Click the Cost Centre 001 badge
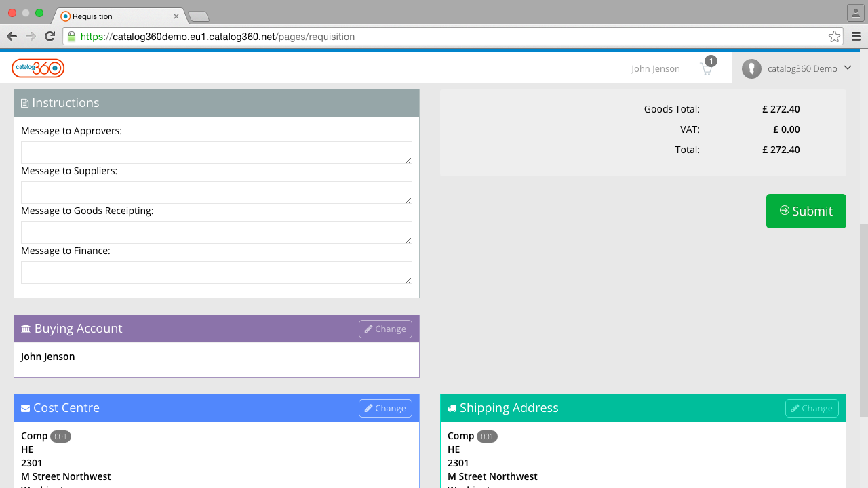Image resolution: width=868 pixels, height=488 pixels. [61, 436]
